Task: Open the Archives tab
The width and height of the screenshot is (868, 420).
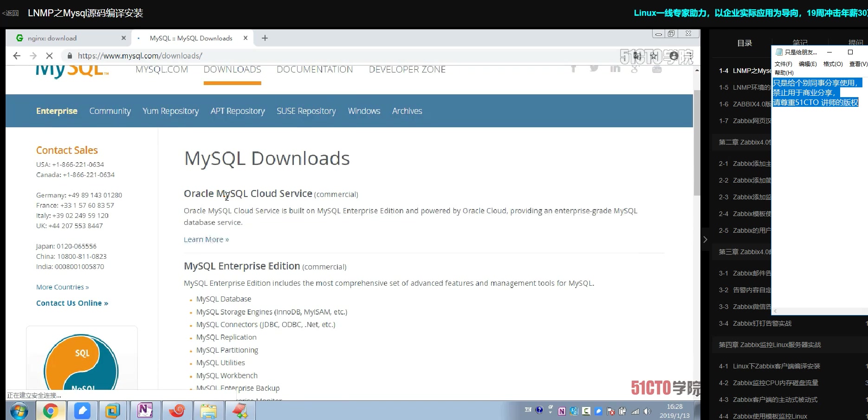Action: coord(407,111)
